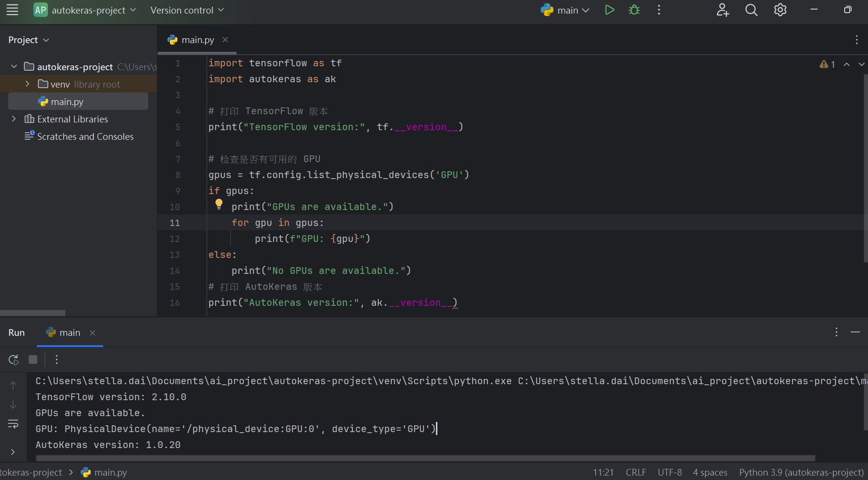Select main.py in the project tree
This screenshot has height=480, width=868.
click(78, 102)
